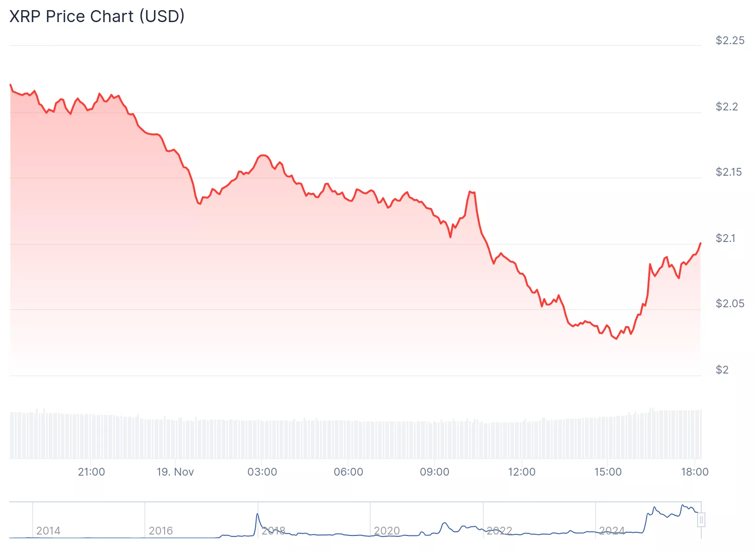Click the $2.15 price axis label

(x=728, y=172)
